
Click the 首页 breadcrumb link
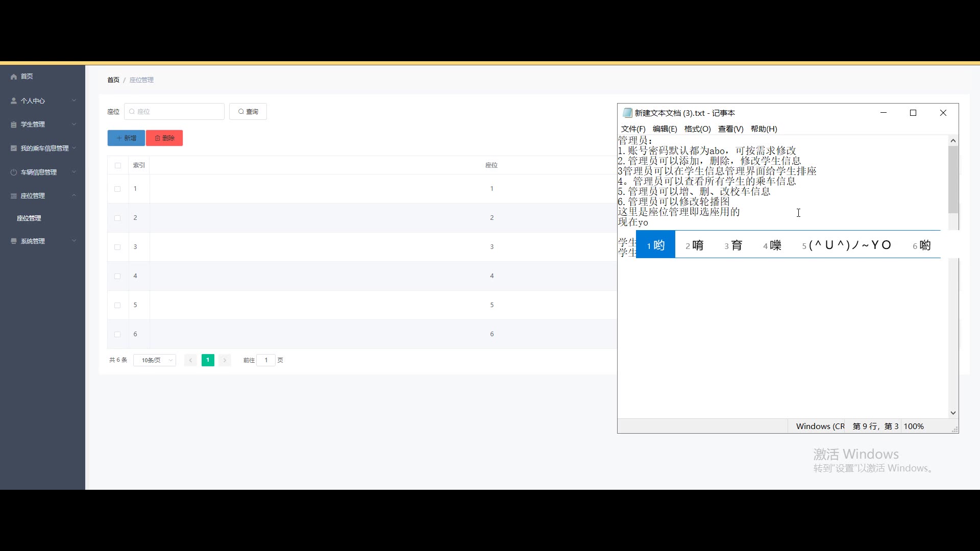click(x=113, y=80)
